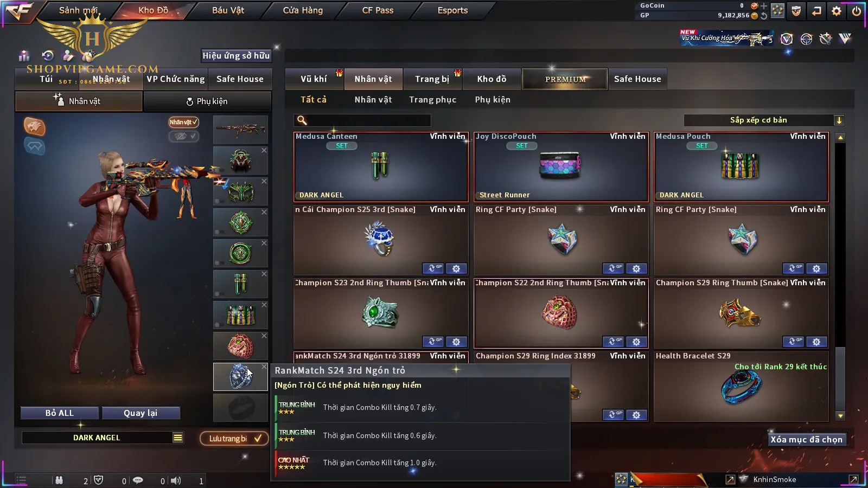Screen dimensions: 868x488
Task: Open the Cửa Hàng menu
Action: click(x=303, y=10)
